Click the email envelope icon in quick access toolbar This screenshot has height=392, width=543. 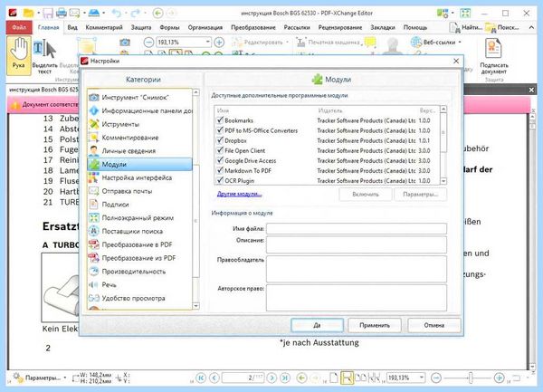[74, 14]
